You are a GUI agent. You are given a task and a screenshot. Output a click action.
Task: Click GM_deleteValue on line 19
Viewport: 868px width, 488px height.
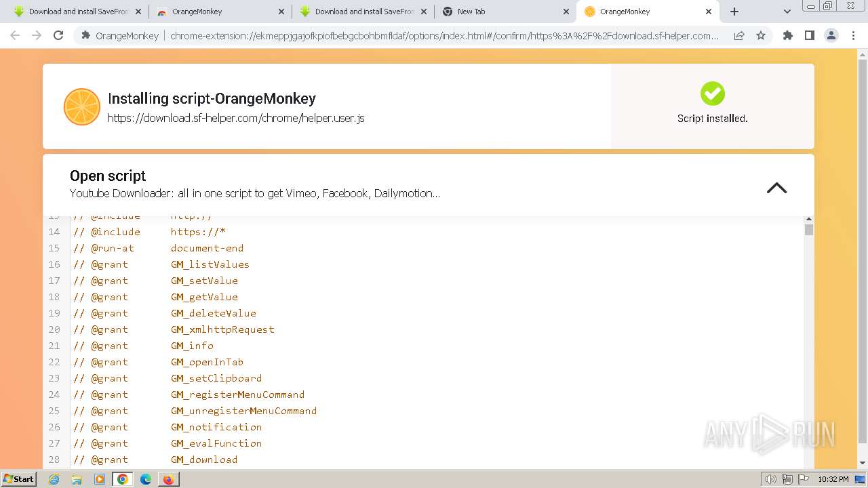coord(214,313)
